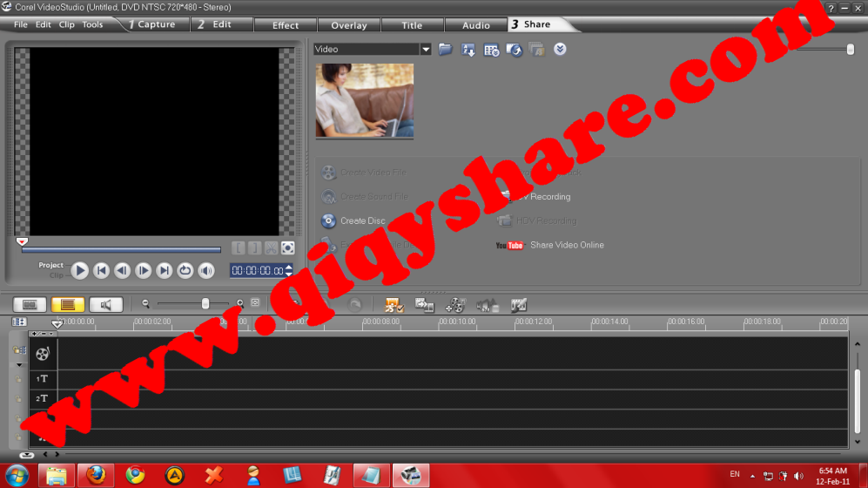Click Create Video File option
Image resolution: width=868 pixels, height=488 pixels.
point(364,173)
